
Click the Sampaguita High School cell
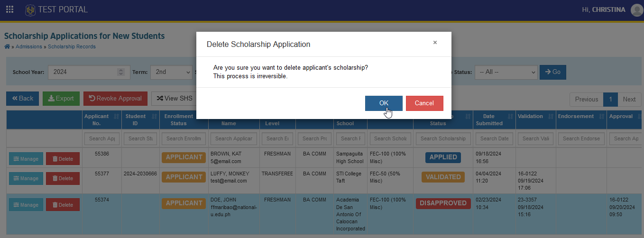point(350,158)
